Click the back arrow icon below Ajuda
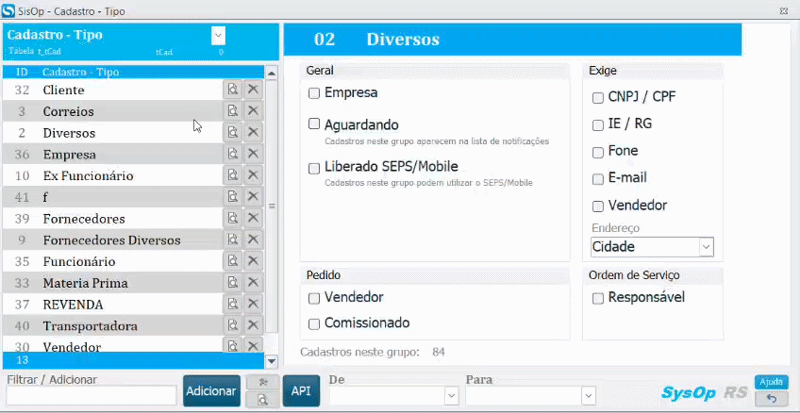Screen dimensions: 800x413 click(771, 399)
